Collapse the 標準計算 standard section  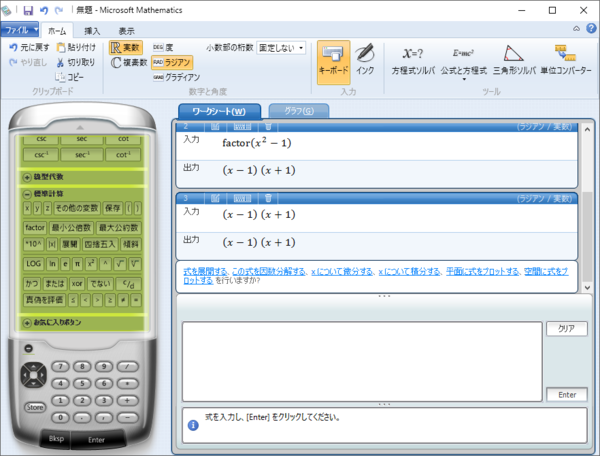coord(27,194)
